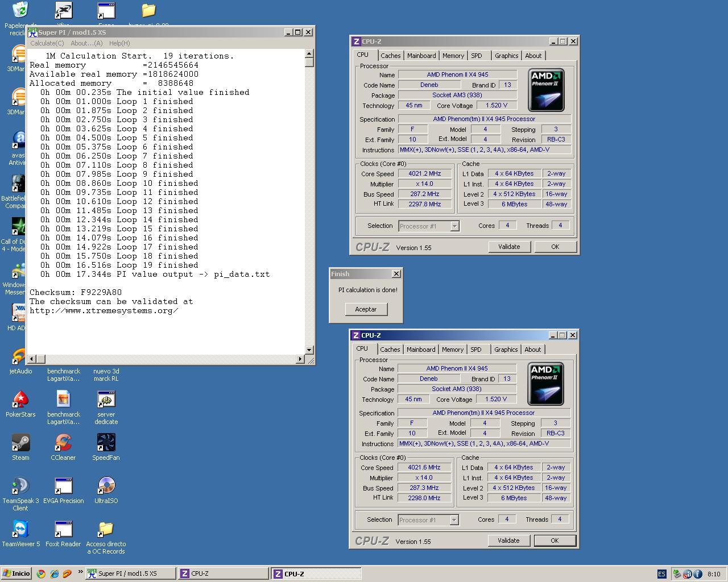This screenshot has height=582, width=728.
Task: Switch to Mainboard tab in lower CPU-Z
Action: (421, 350)
